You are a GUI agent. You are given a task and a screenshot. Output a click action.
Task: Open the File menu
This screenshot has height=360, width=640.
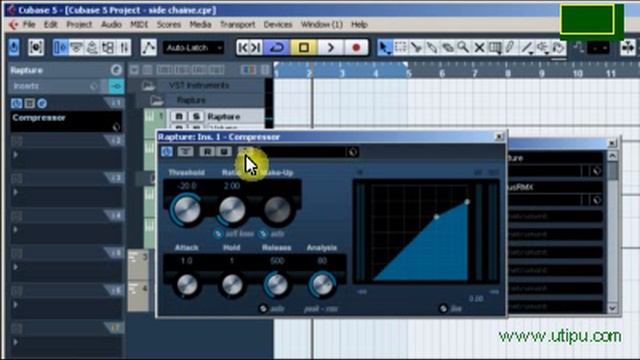29,25
